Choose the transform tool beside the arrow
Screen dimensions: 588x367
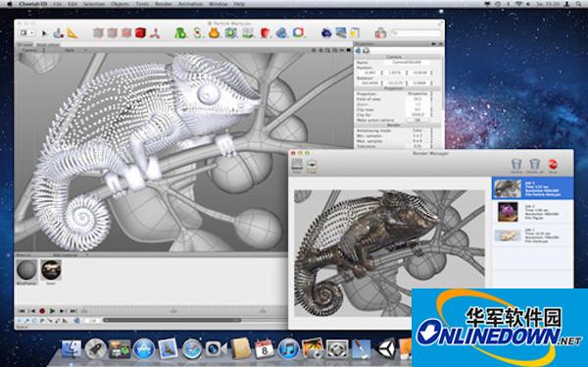[x=58, y=33]
